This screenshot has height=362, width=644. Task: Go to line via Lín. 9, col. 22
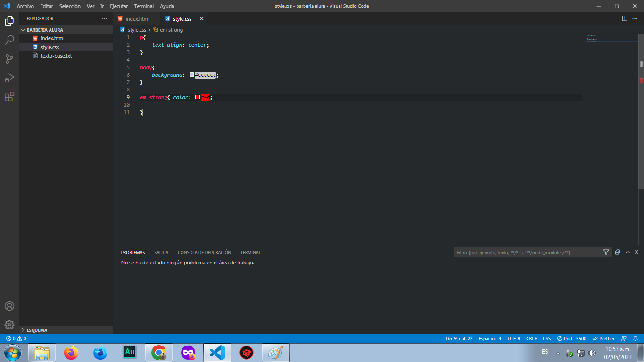(459, 338)
